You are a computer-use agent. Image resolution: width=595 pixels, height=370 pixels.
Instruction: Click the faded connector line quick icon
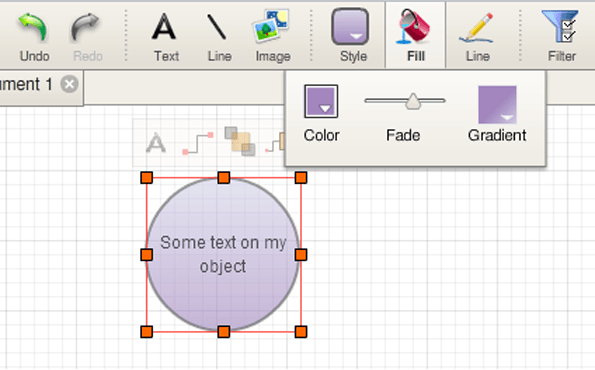click(x=198, y=143)
